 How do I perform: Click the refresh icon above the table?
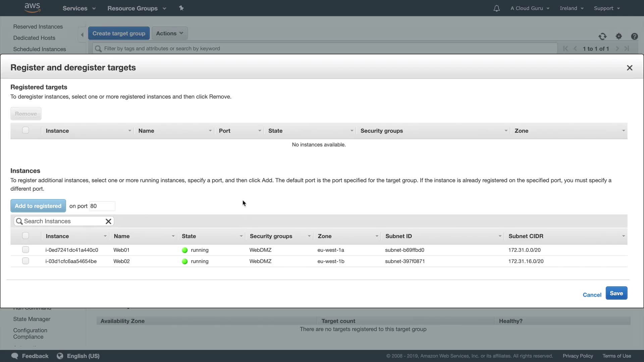point(602,37)
